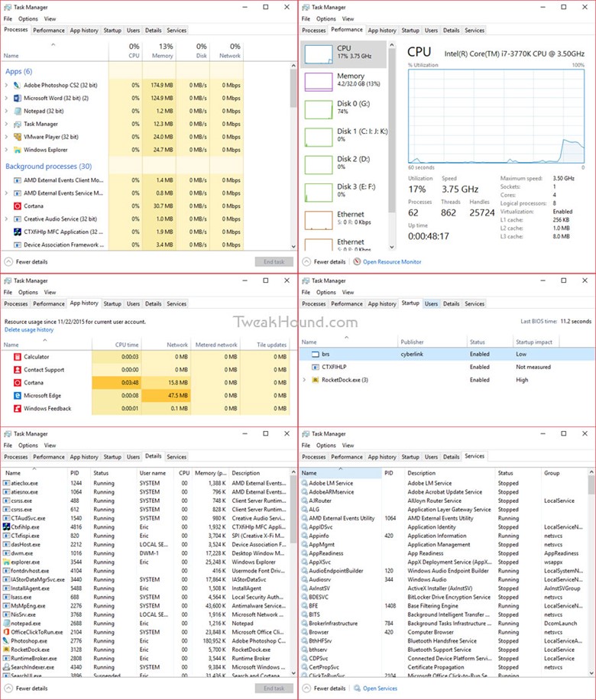The image size is (596, 700).
Task: Click the OfficeClickToRun.exe Office icon in Details
Action: (x=6, y=632)
